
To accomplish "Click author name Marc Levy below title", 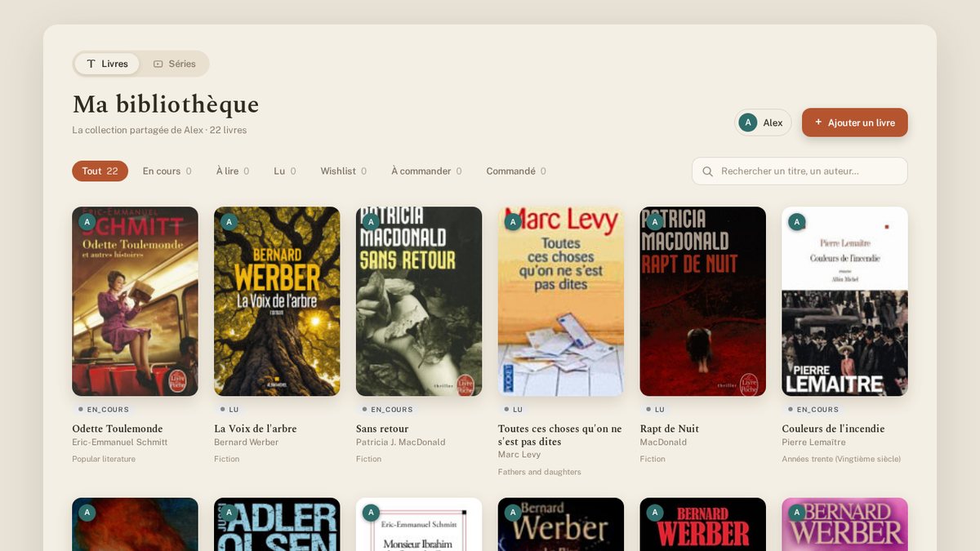I will 519,455.
